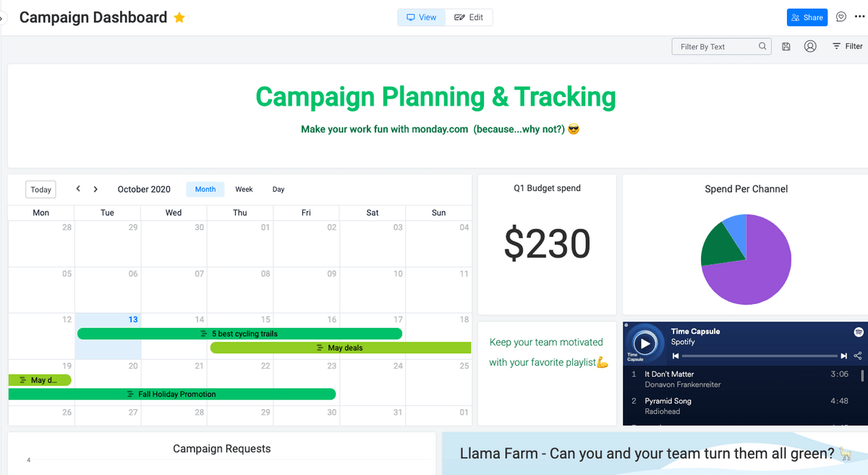868x475 pixels.
Task: Select the Day calendar view tab
Action: (278, 189)
